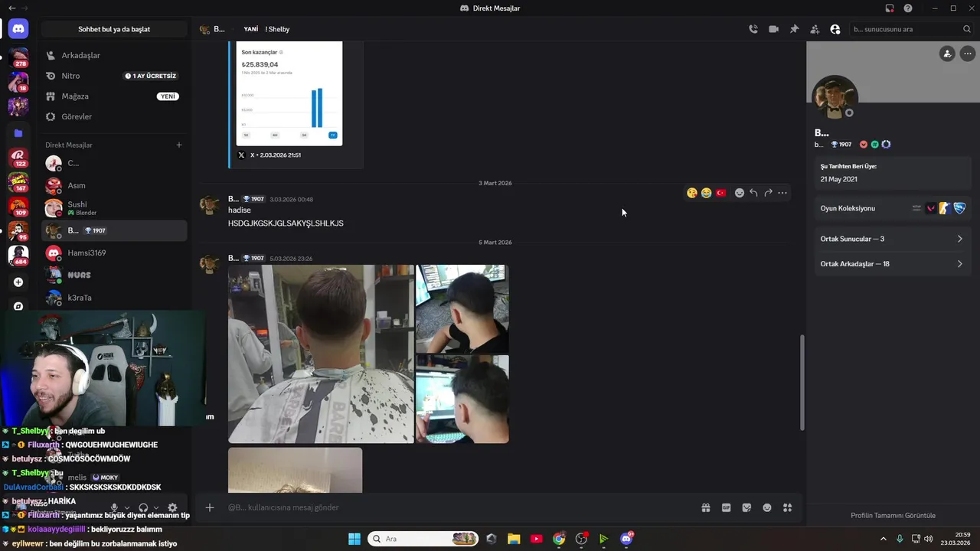Open the Nitro page
980x551 pixels.
[114, 76]
